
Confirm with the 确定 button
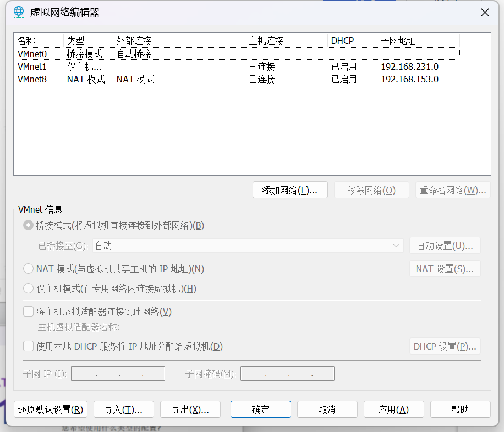[261, 409]
